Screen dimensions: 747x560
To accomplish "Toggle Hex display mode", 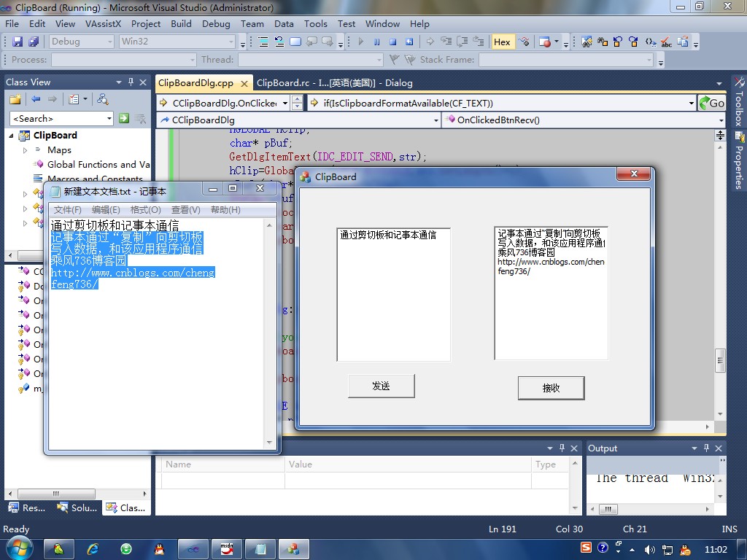I will point(502,42).
